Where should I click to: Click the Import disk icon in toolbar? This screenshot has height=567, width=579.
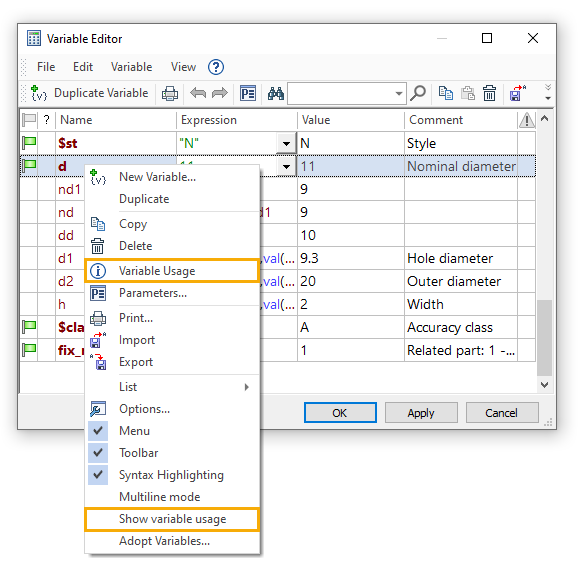coord(517,93)
